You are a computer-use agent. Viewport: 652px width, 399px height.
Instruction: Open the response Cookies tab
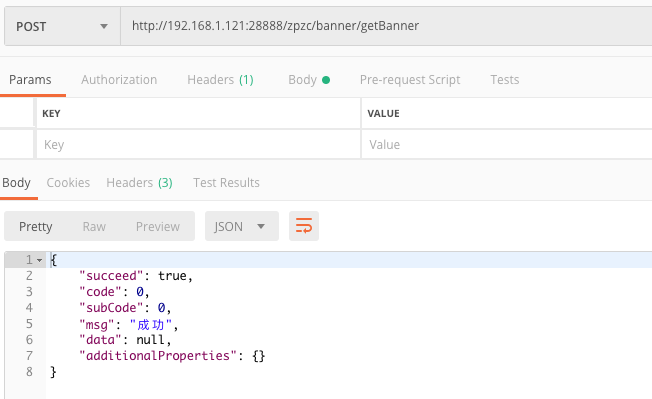pyautogui.click(x=68, y=183)
